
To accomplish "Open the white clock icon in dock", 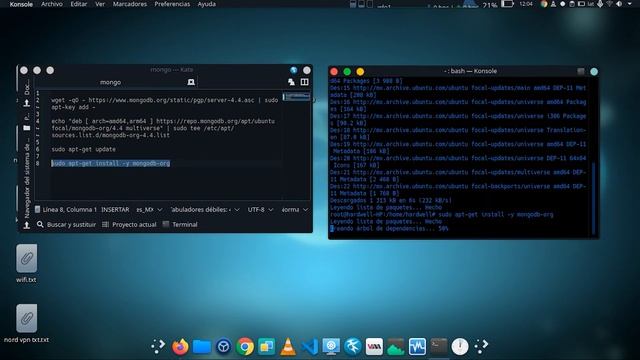I will tap(460, 347).
